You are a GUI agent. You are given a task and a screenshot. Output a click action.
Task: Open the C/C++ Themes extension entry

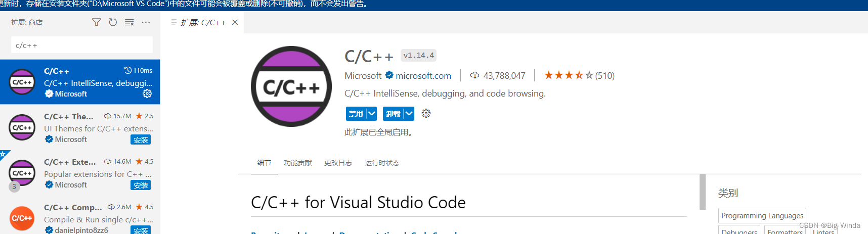click(80, 127)
